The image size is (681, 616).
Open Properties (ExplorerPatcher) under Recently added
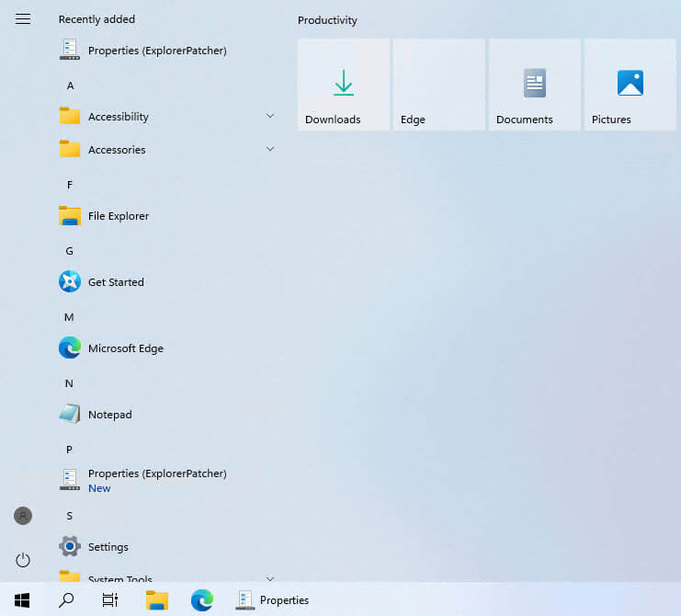(167, 51)
